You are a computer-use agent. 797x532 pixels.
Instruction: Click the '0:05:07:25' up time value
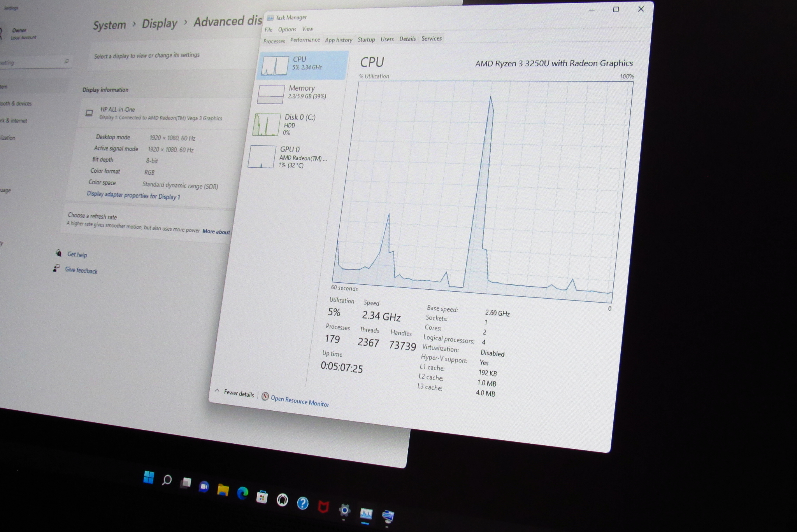342,367
